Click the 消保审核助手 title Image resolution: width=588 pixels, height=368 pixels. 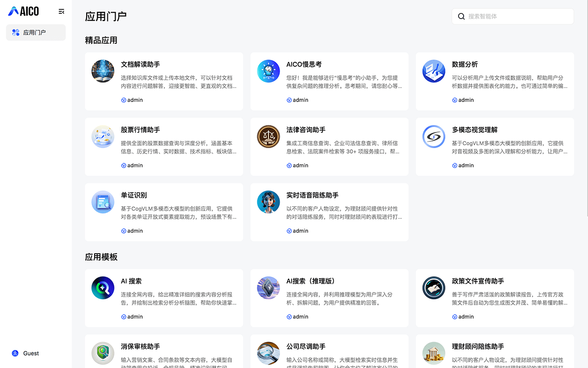click(140, 346)
